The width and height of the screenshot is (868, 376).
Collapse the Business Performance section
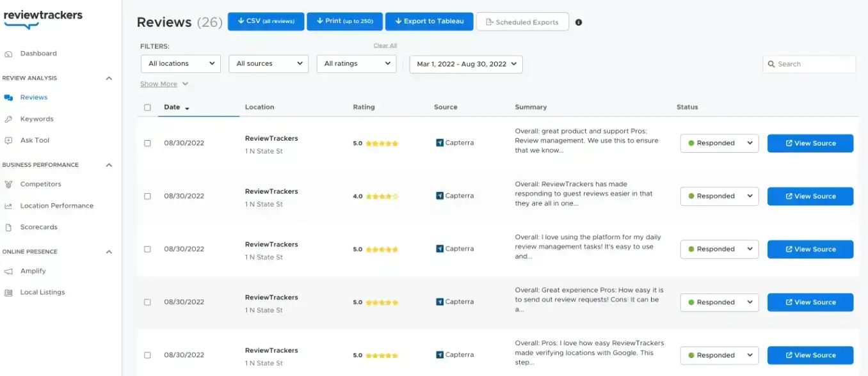coord(109,165)
